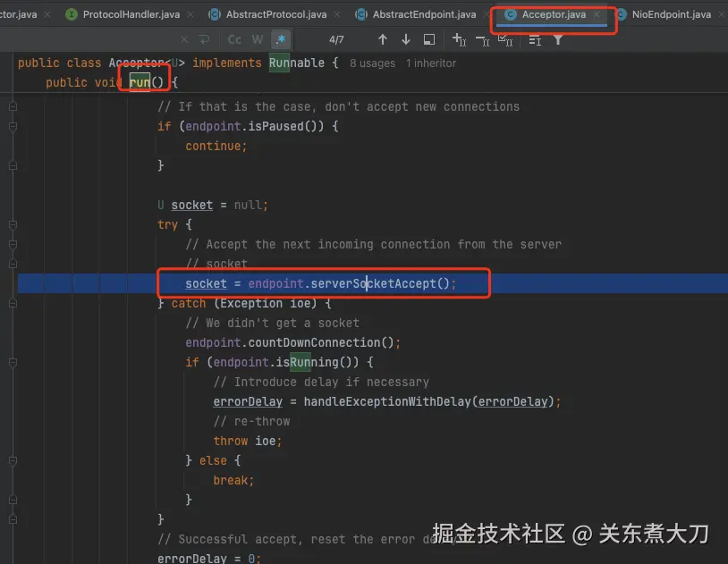The height and width of the screenshot is (564, 728).
Task: Switch to AbstractProtocol.java tab
Action: coord(276,14)
